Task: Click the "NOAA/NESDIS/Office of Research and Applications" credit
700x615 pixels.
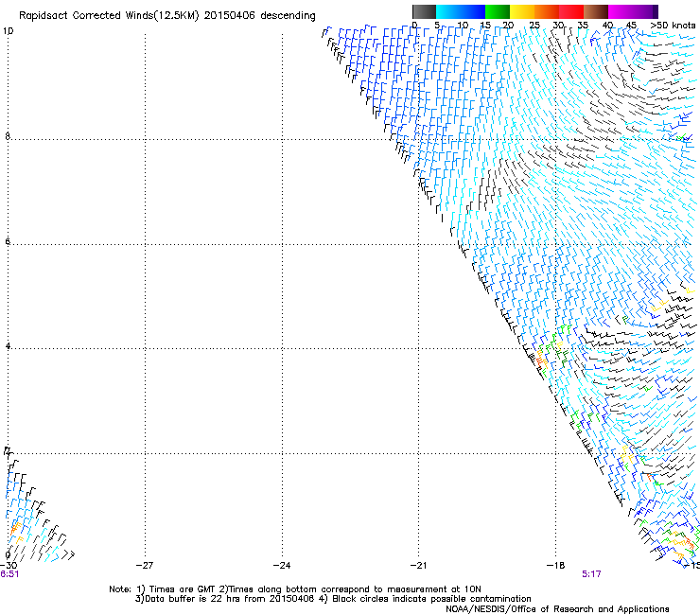Action: tap(557, 609)
